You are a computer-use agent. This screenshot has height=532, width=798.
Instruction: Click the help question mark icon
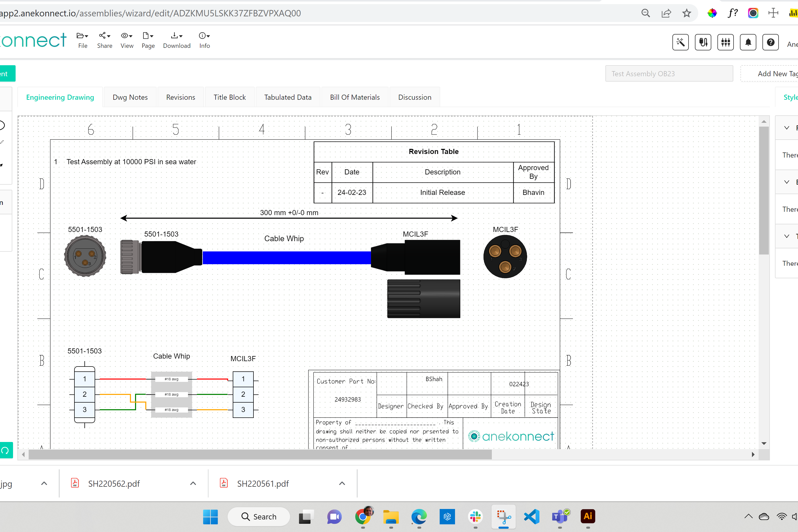(x=771, y=42)
